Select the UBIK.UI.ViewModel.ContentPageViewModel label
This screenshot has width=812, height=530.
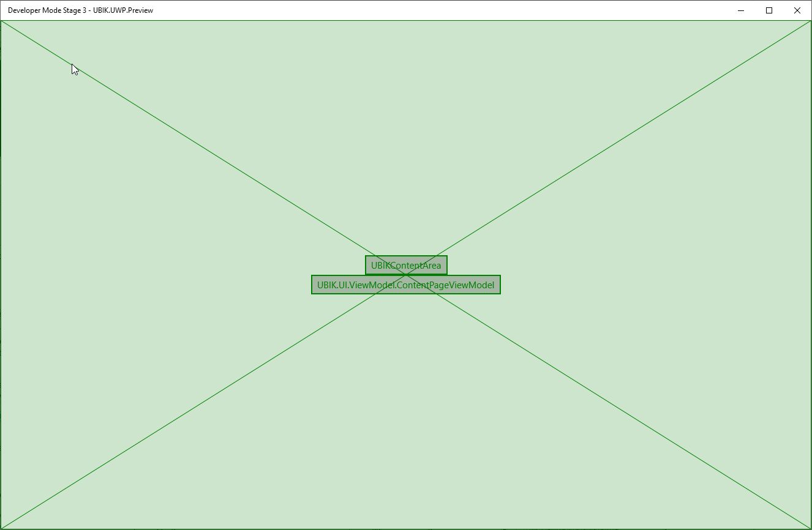pyautogui.click(x=406, y=285)
